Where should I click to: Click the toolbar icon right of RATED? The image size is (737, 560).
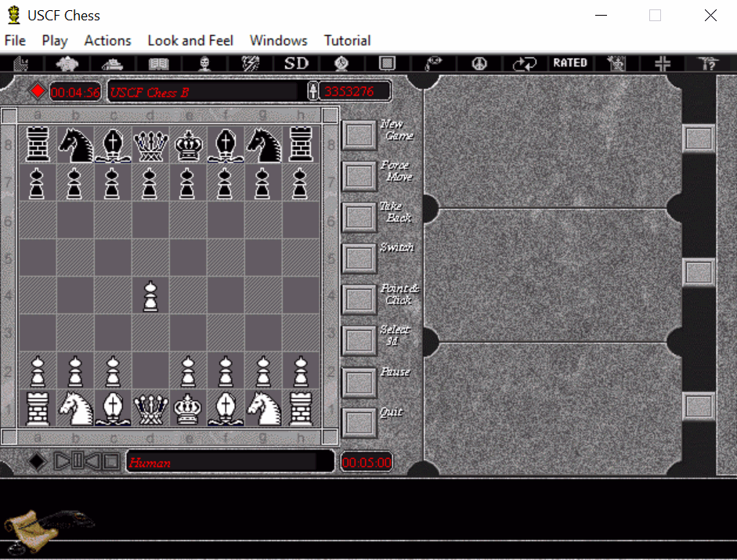[x=616, y=63]
